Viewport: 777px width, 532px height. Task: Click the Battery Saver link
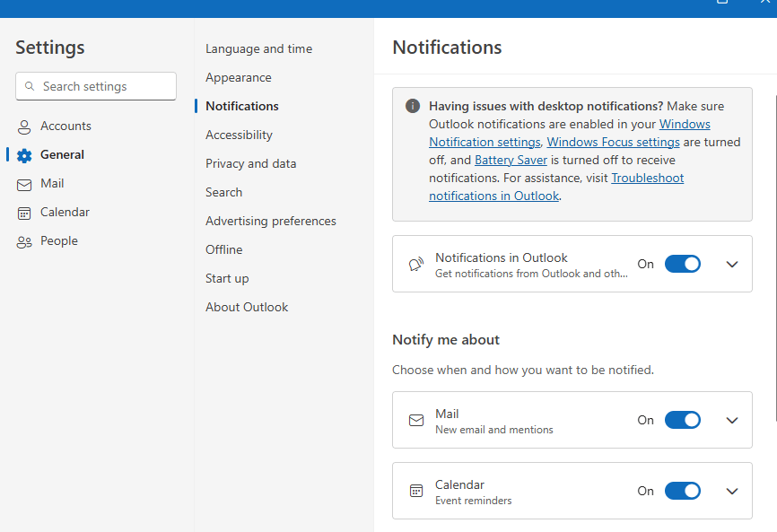511,160
